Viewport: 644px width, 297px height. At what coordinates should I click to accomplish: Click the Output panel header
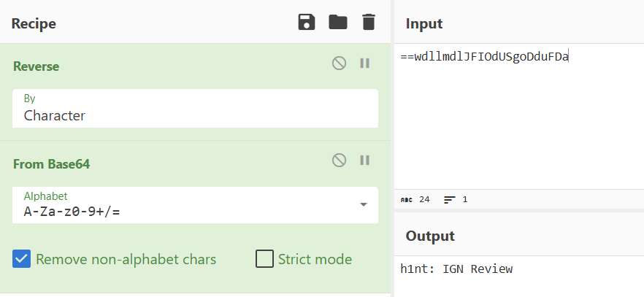tap(430, 236)
